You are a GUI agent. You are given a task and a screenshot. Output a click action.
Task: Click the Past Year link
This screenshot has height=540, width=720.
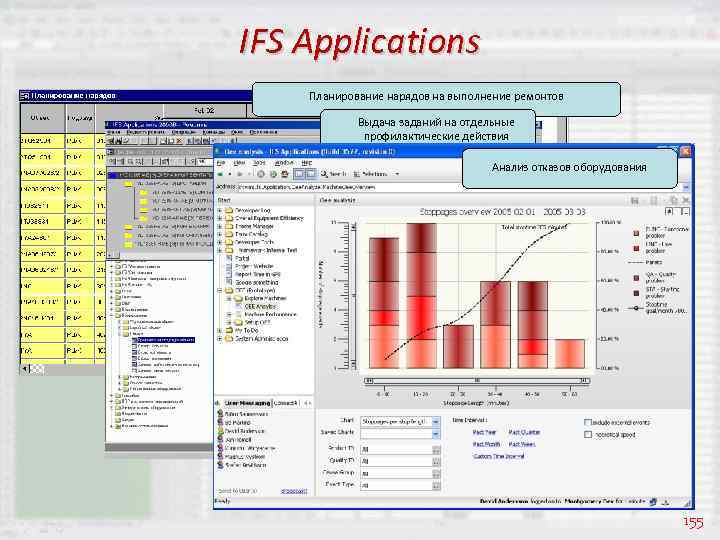(484, 433)
